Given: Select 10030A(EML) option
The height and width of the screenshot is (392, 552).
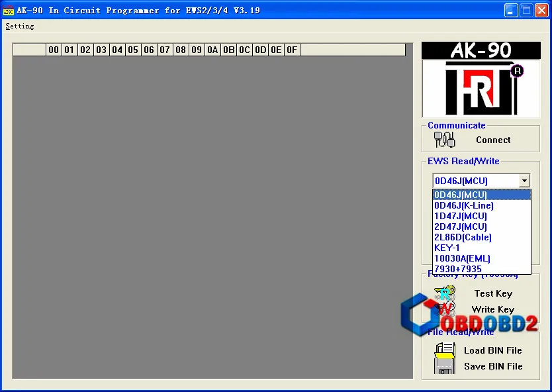Looking at the screenshot, I should [482, 258].
